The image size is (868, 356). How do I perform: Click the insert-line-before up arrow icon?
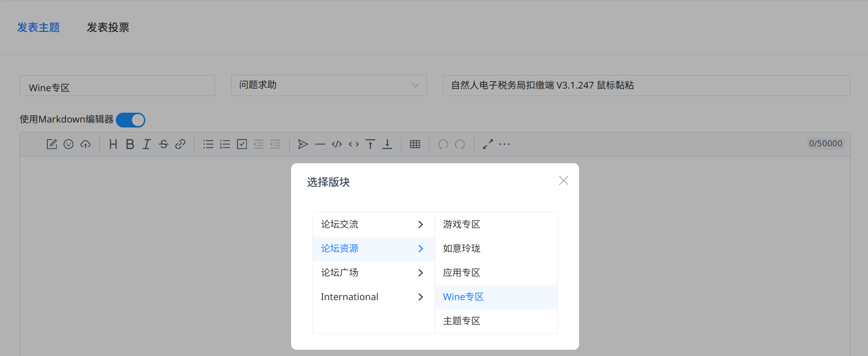coord(370,144)
